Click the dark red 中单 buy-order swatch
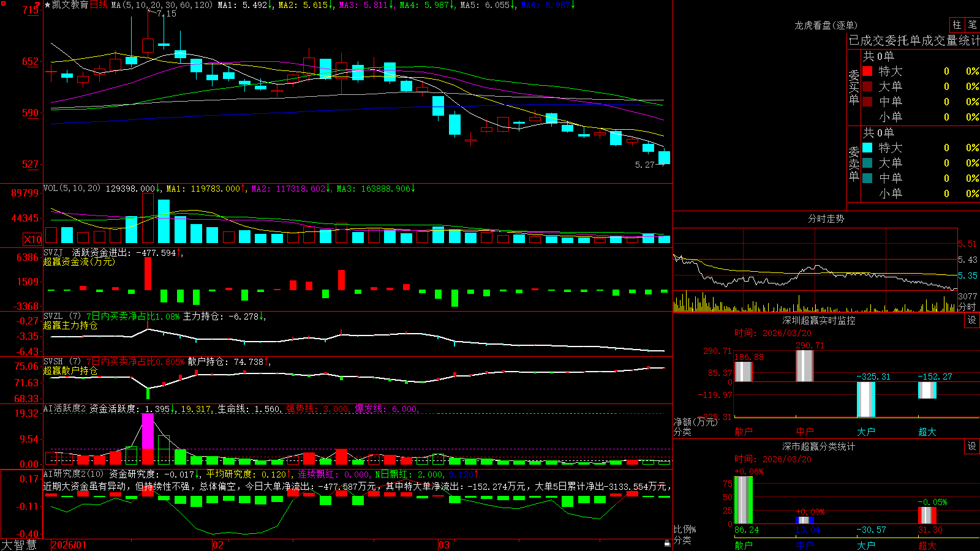Viewport: 980px width, 551px height. point(867,102)
